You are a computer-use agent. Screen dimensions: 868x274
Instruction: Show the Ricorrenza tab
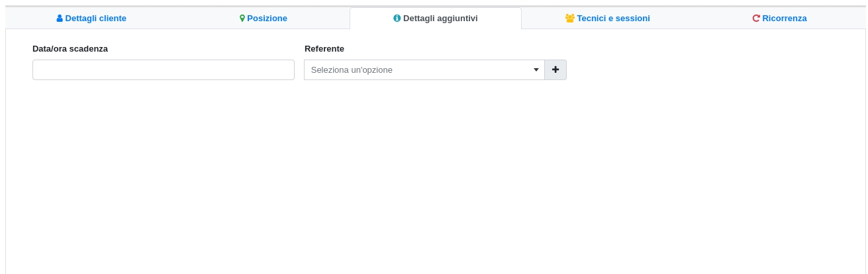click(x=784, y=19)
